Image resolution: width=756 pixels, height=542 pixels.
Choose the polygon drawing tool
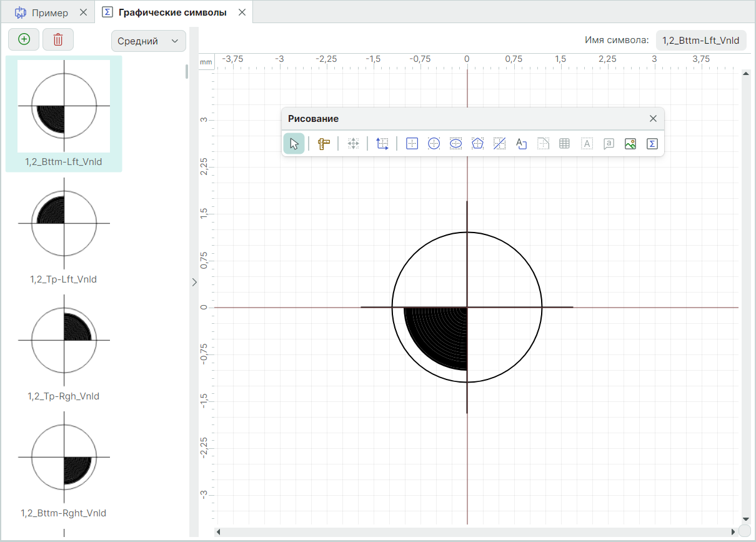click(x=478, y=144)
